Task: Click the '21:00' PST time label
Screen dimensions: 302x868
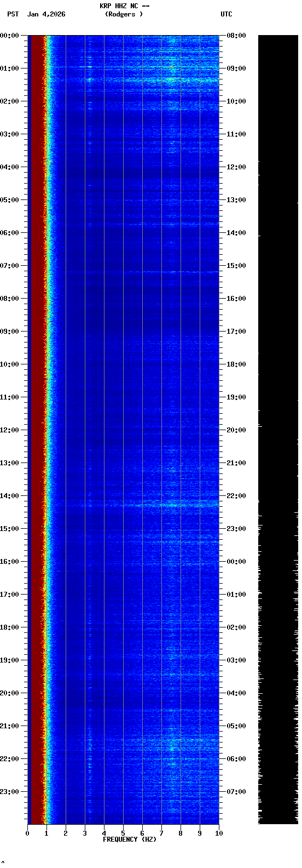Action: click(10, 726)
